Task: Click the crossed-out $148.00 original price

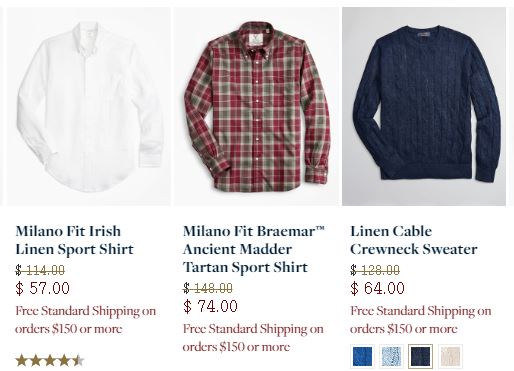Action: point(208,288)
